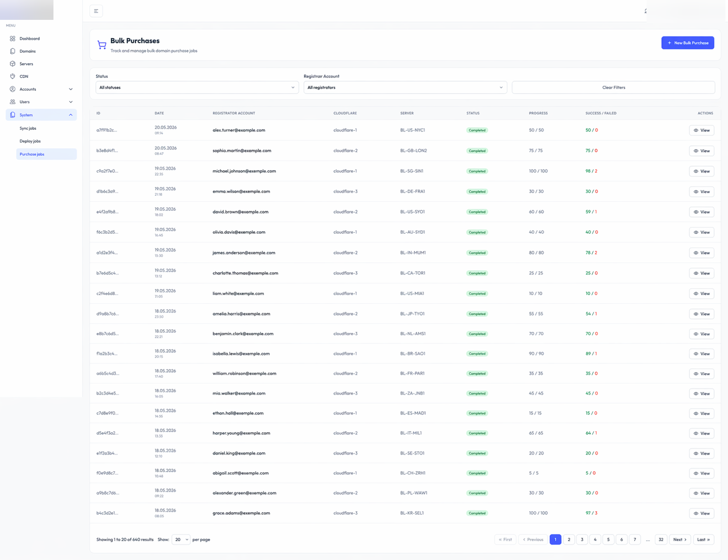Click the Clear Filters button
This screenshot has height=560, width=728.
click(x=613, y=88)
